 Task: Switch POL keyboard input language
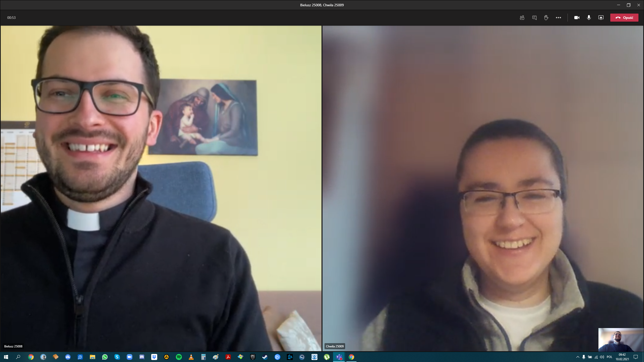tap(609, 357)
